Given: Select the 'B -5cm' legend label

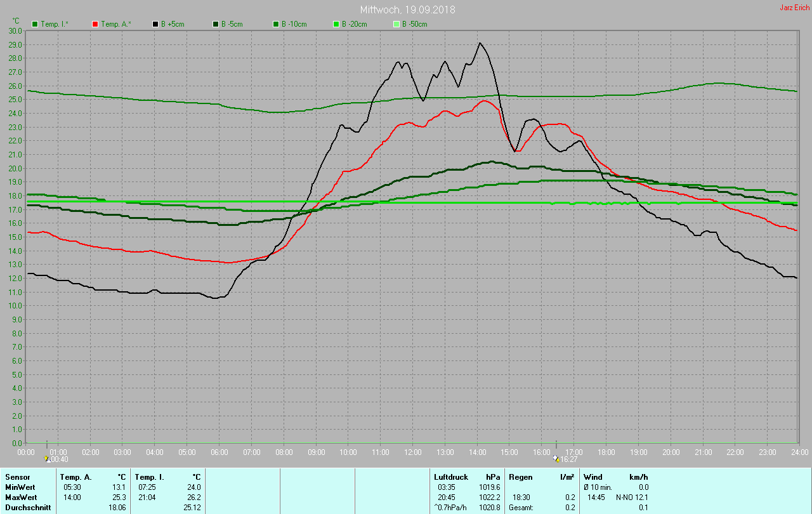Looking at the screenshot, I should pos(232,24).
